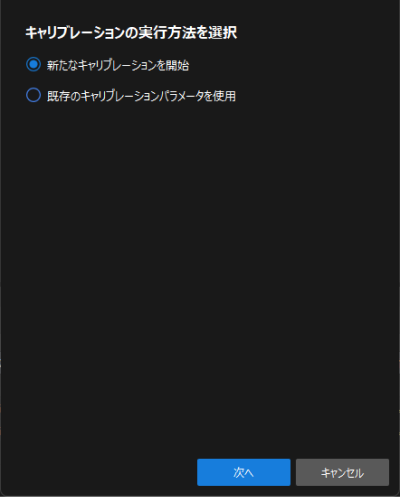Select the 新たなキャリブレーションを開始 radio button
This screenshot has width=400, height=497.
tap(33, 64)
